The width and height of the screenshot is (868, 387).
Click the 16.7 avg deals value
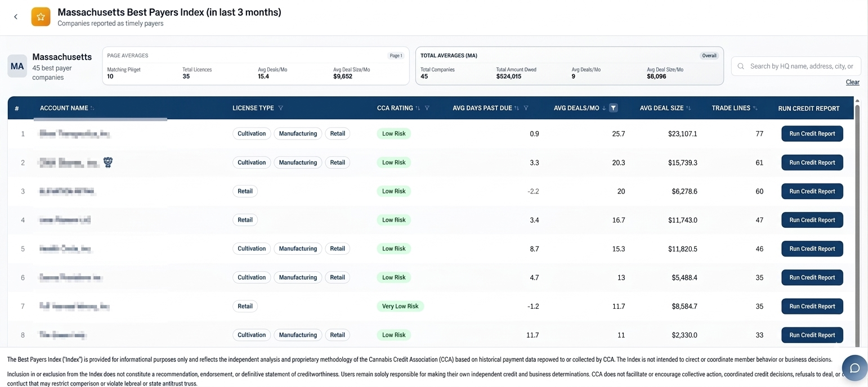[618, 220]
